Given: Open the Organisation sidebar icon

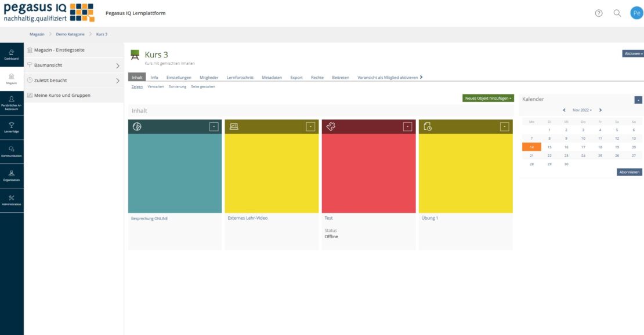Looking at the screenshot, I should (x=12, y=176).
